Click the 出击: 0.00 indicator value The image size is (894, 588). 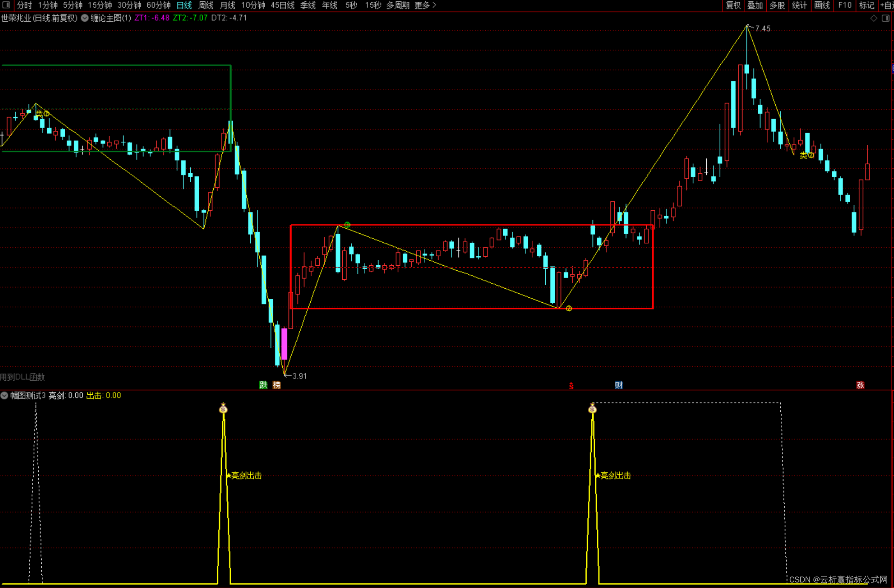[103, 396]
